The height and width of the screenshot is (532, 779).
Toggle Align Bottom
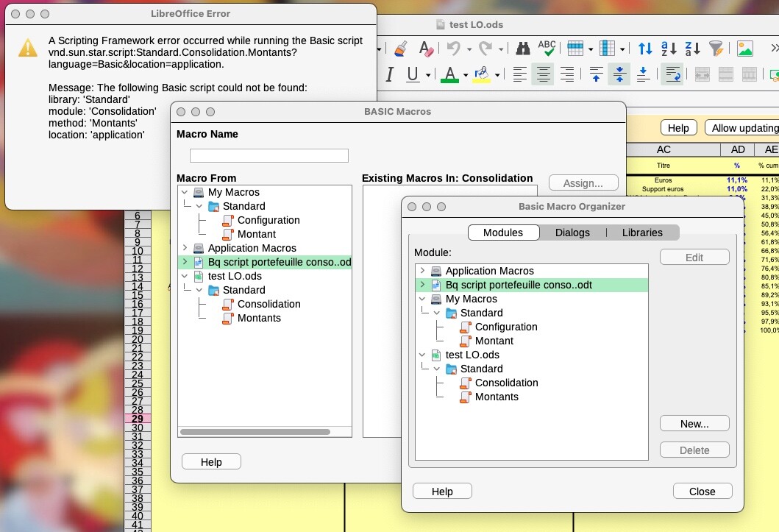click(643, 74)
